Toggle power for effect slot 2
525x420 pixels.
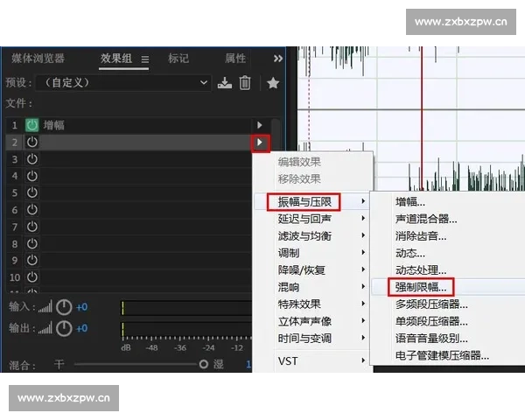32,143
